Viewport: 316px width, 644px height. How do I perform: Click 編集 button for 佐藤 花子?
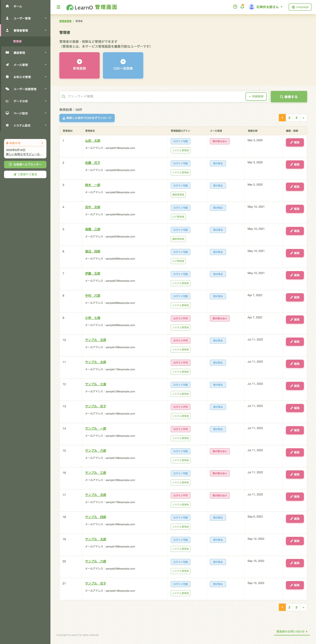295,165
